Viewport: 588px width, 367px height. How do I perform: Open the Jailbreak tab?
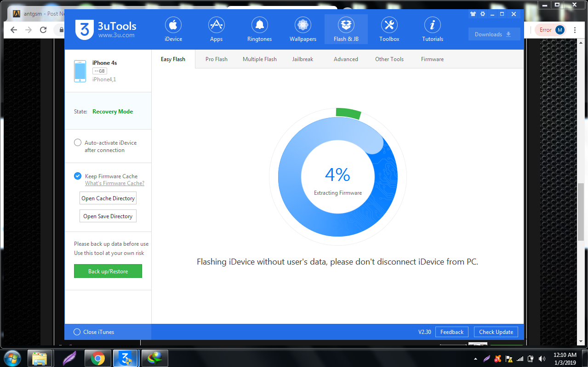pyautogui.click(x=303, y=59)
